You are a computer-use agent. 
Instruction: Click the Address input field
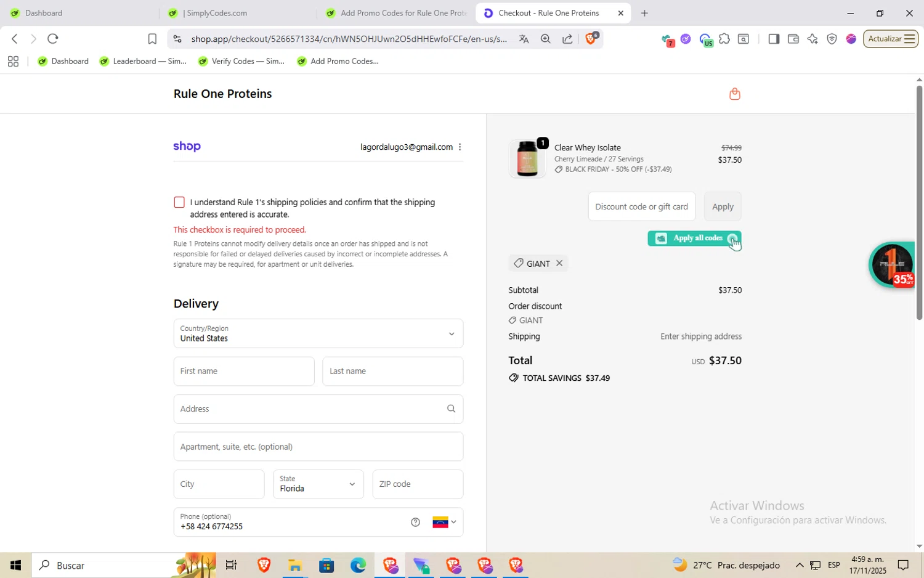coord(318,409)
